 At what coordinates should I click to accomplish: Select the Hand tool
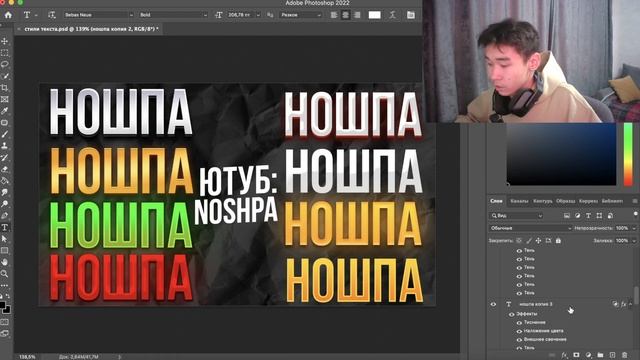(x=5, y=262)
